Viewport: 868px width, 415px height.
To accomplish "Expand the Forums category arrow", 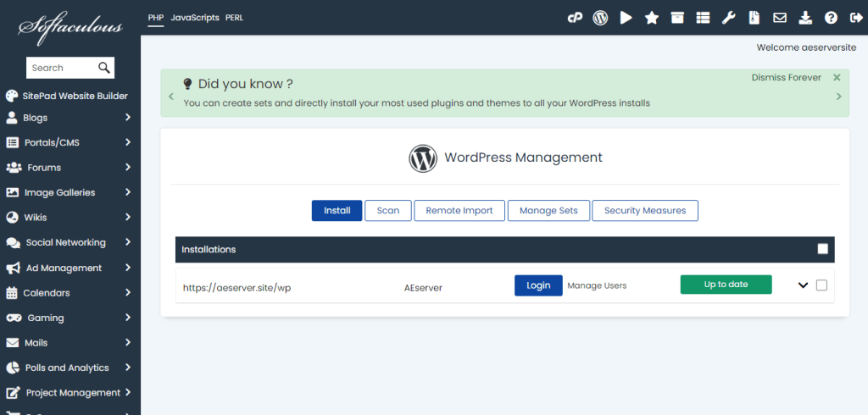I will pos(128,167).
